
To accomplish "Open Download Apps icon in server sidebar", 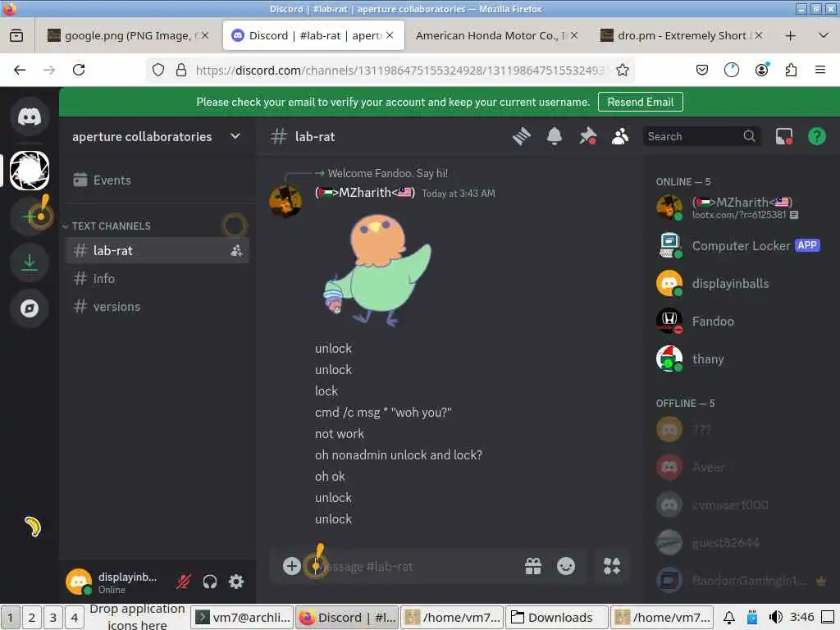I will [x=30, y=262].
